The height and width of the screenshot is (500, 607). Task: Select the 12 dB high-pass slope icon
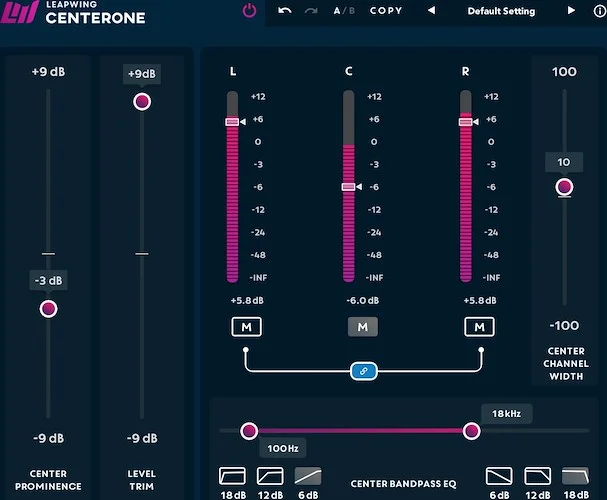coord(270,475)
